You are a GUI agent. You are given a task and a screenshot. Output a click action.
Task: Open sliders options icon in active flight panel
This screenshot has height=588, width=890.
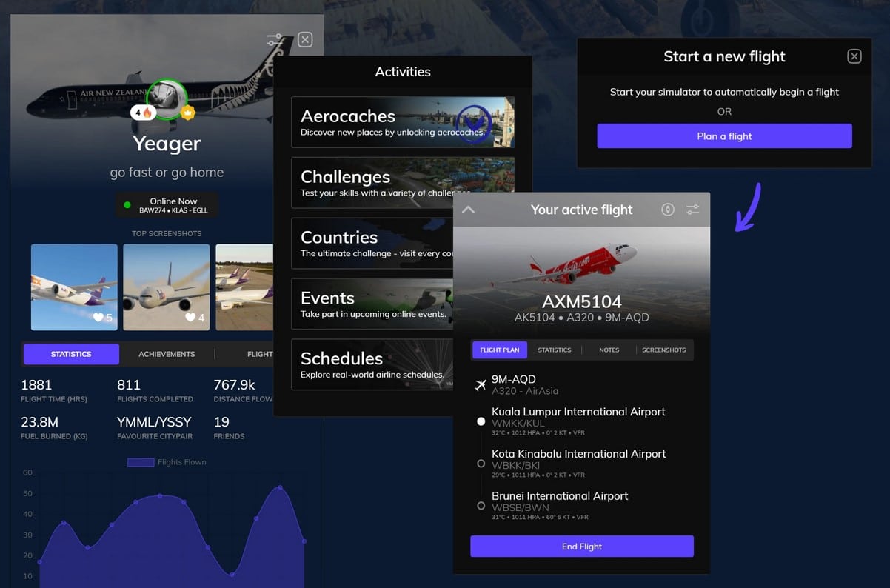(692, 210)
